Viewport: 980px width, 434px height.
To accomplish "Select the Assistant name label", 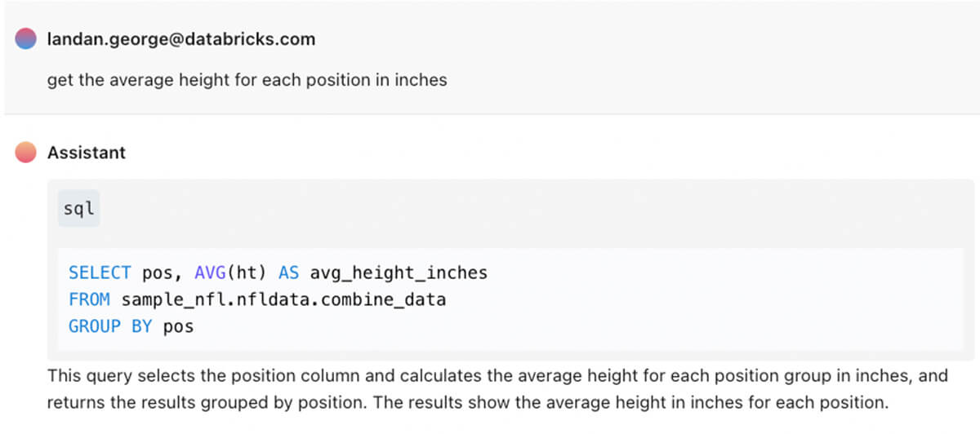I will pyautogui.click(x=87, y=153).
